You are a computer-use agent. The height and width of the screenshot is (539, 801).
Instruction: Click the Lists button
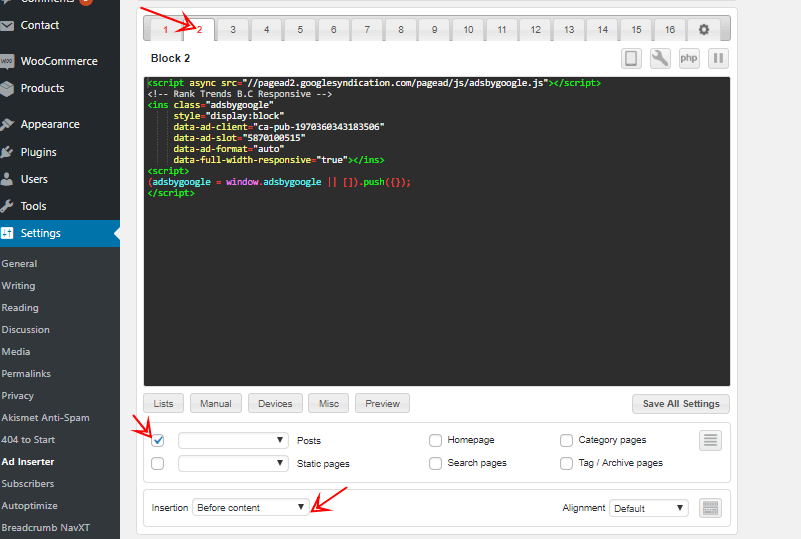click(x=163, y=404)
